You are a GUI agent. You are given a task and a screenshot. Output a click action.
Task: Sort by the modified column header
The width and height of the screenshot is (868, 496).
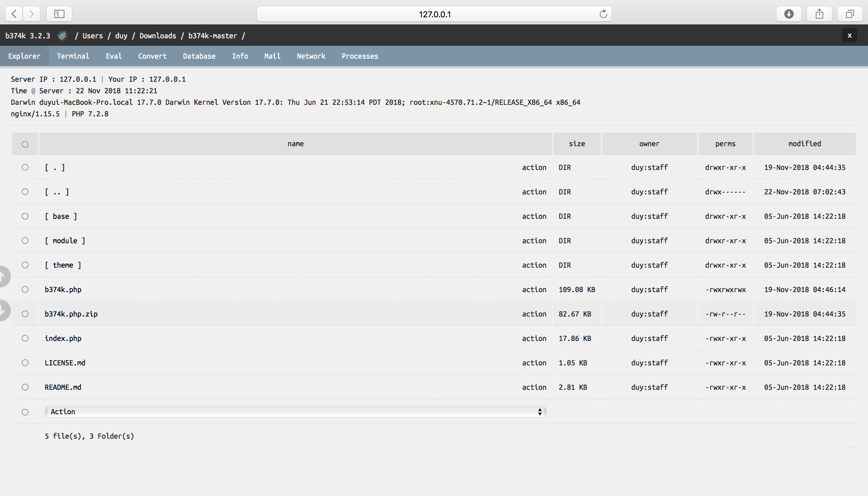pyautogui.click(x=805, y=144)
